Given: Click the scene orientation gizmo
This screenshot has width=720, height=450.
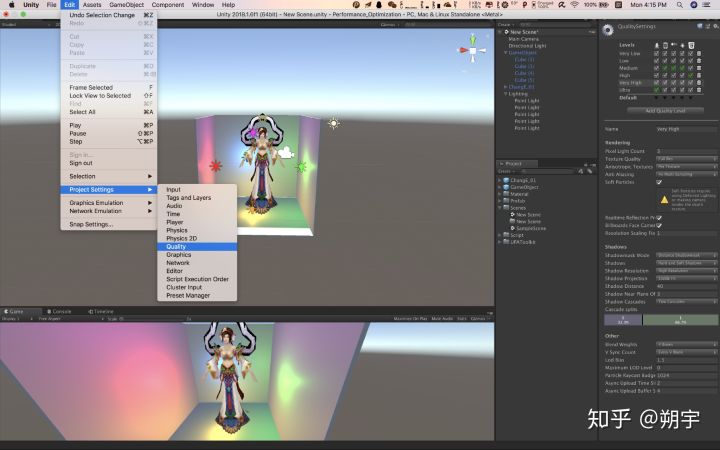Looking at the screenshot, I should 472,50.
